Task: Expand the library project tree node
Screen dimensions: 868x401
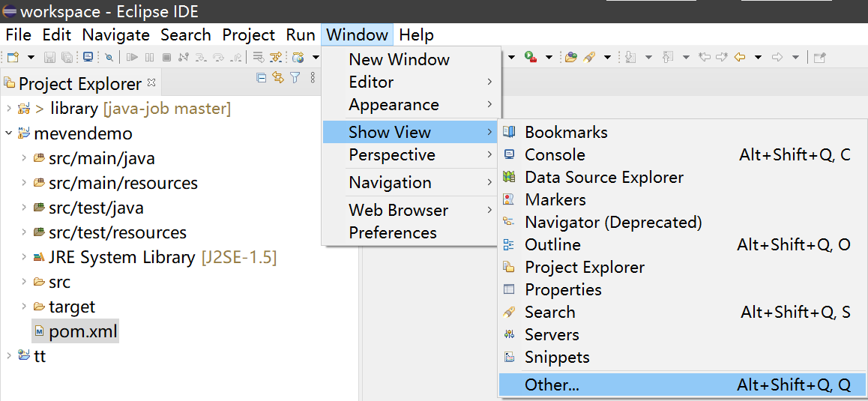Action: pyautogui.click(x=8, y=109)
